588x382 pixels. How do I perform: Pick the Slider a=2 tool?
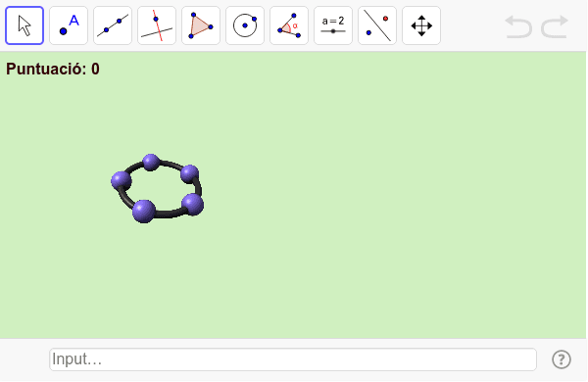tap(333, 25)
